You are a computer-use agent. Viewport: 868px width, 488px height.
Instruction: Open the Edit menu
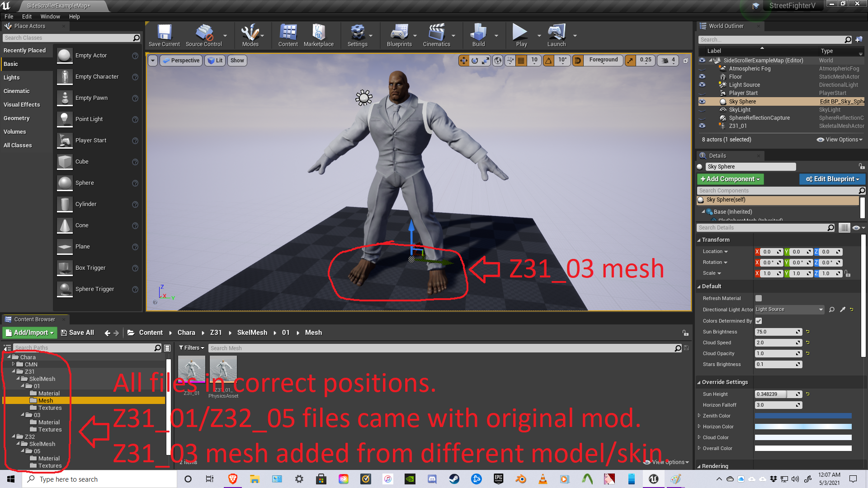tap(27, 17)
